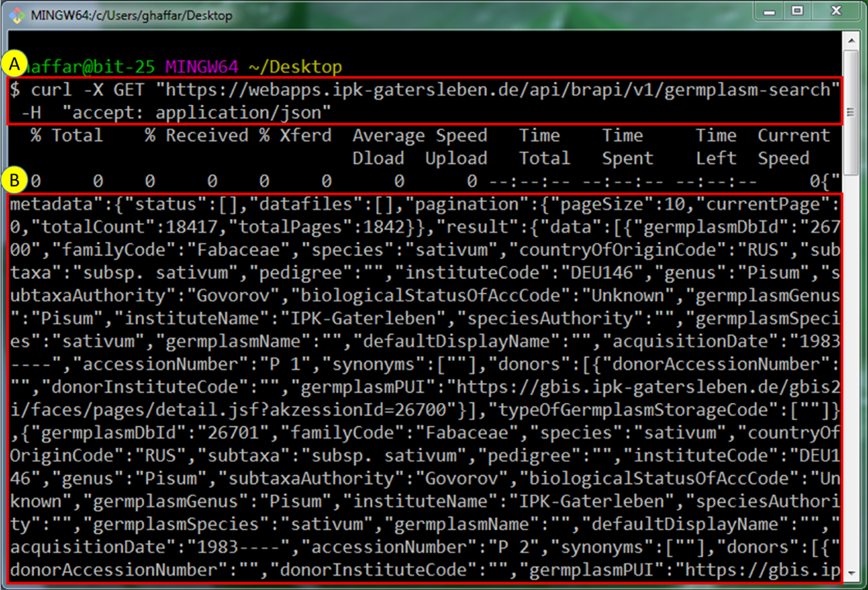Click the yellow circle marker B
This screenshot has width=868, height=590.
pos(15,181)
